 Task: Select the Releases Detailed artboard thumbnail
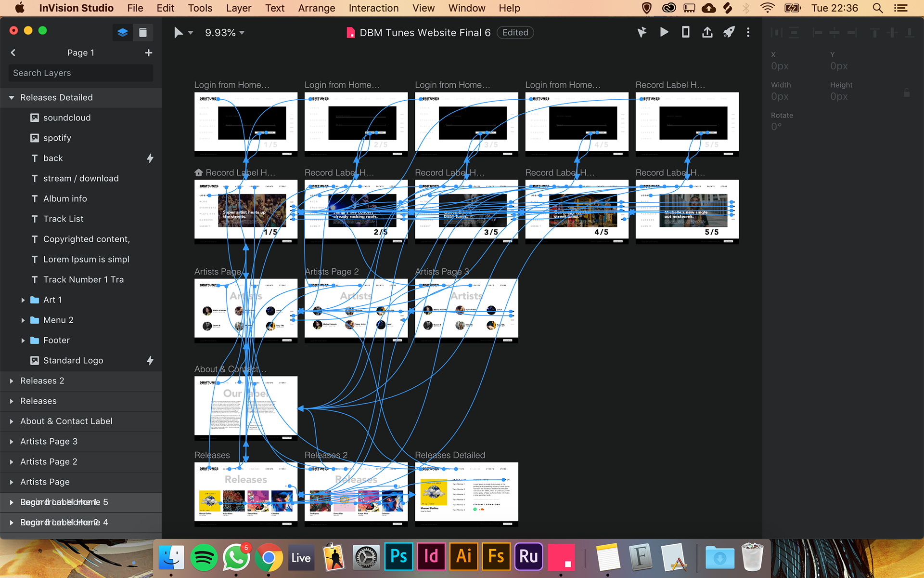coord(466,494)
